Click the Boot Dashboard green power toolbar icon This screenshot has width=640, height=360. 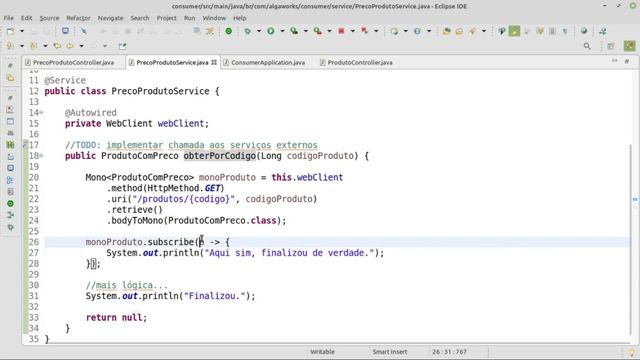pyautogui.click(x=229, y=31)
